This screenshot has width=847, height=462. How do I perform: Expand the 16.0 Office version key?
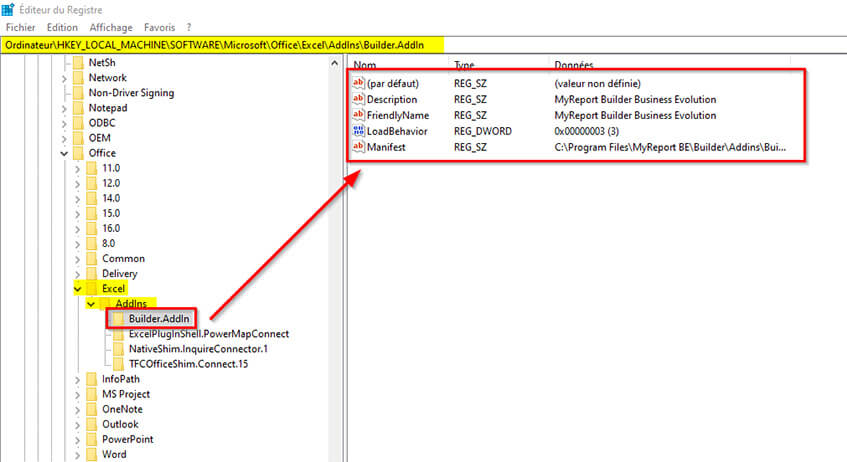pyautogui.click(x=79, y=228)
